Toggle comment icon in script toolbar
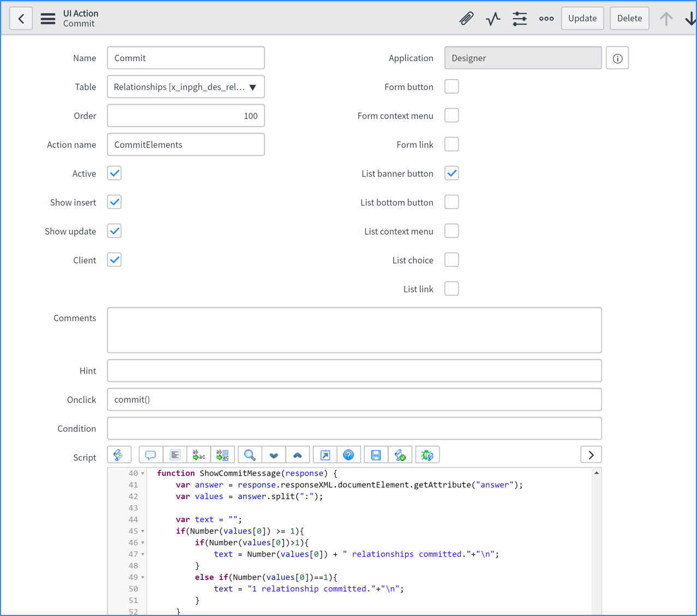Viewport: 697px width, 616px height. [151, 455]
